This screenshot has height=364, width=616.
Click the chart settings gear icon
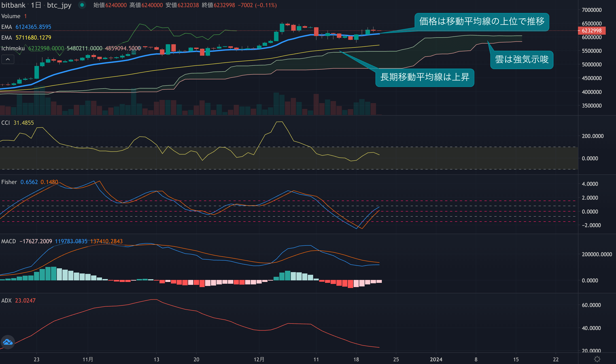point(597,359)
